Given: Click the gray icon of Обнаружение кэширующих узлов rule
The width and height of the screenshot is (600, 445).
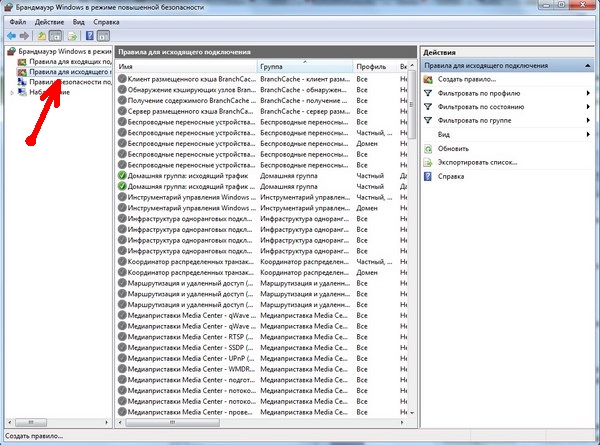Looking at the screenshot, I should [122, 90].
